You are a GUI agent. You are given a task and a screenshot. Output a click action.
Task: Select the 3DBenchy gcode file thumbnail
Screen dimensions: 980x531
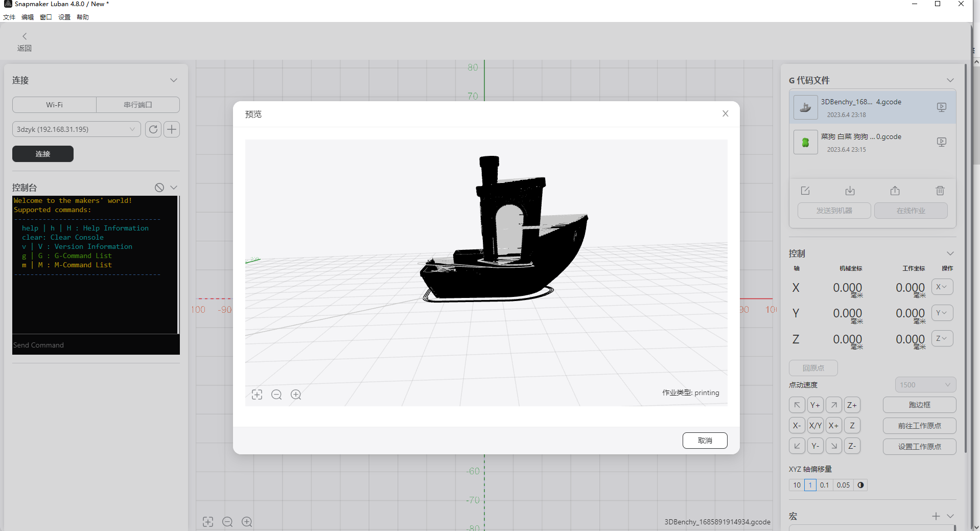(805, 107)
